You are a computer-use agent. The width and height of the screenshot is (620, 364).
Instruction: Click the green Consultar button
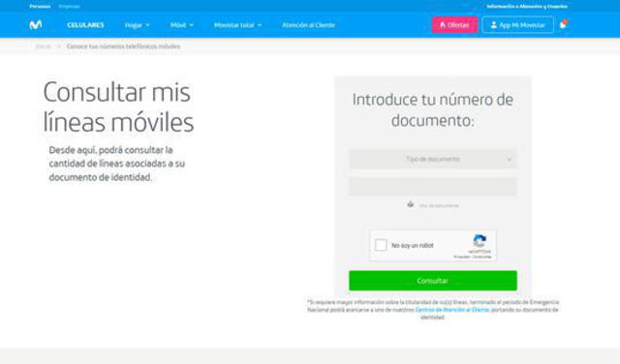(433, 281)
